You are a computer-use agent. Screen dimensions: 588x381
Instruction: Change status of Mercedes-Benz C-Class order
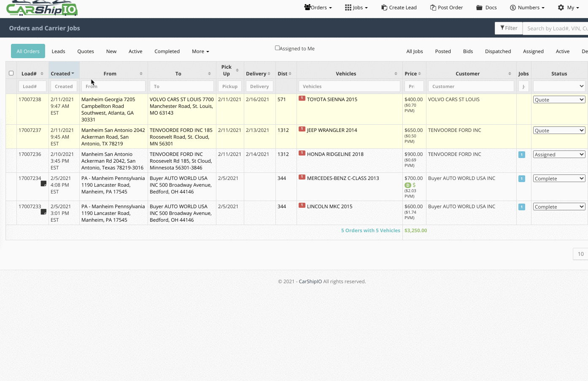559,179
